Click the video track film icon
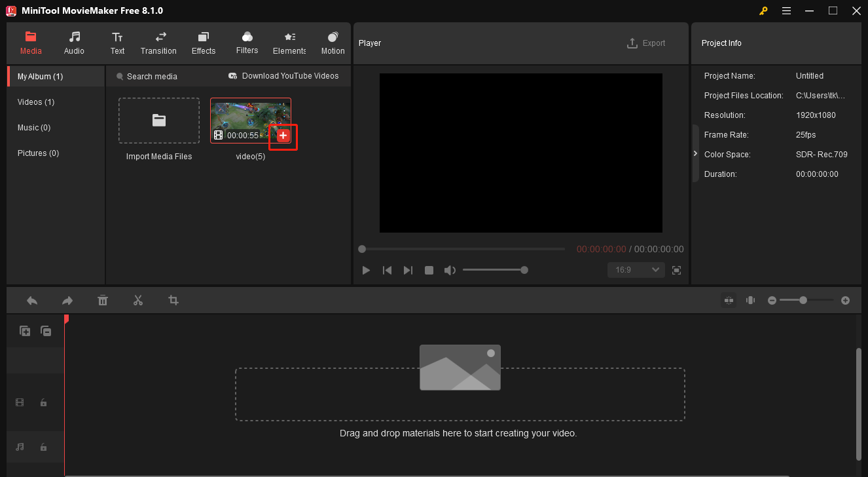 click(x=20, y=402)
